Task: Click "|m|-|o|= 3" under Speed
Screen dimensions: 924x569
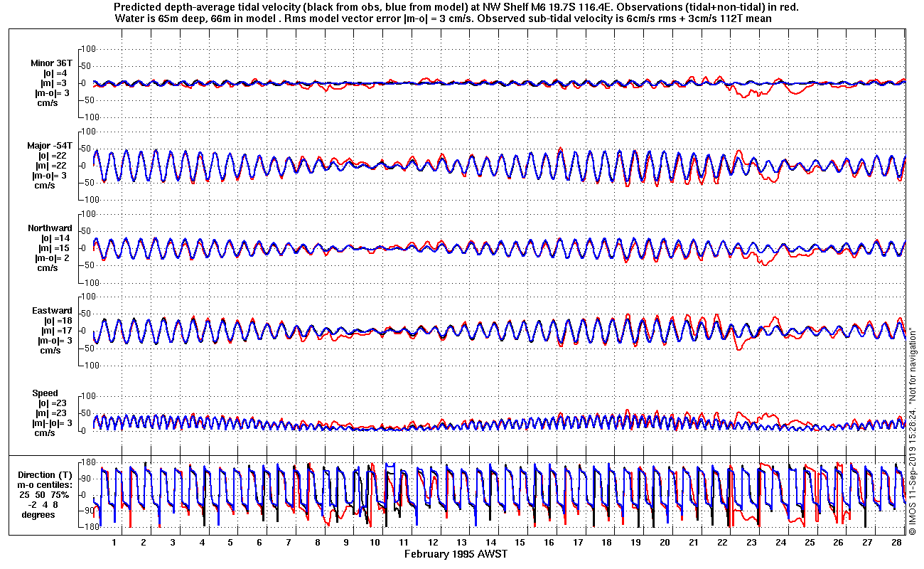Action: pyautogui.click(x=50, y=423)
